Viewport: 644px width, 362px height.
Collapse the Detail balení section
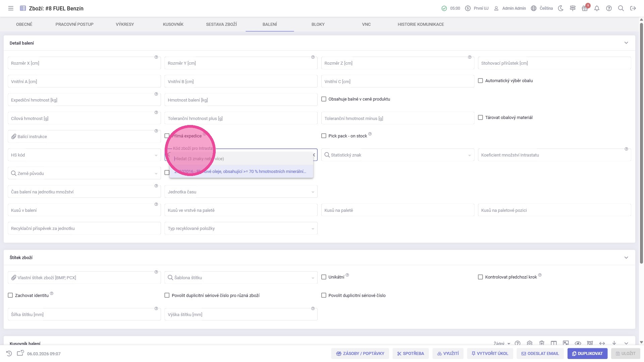pyautogui.click(x=626, y=43)
